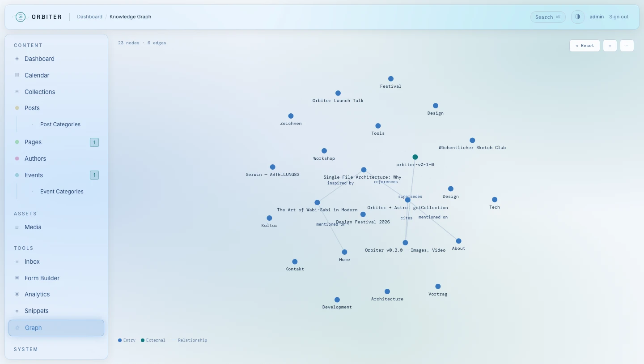
Task: Open Snippets in the sidebar
Action: [x=56, y=311]
